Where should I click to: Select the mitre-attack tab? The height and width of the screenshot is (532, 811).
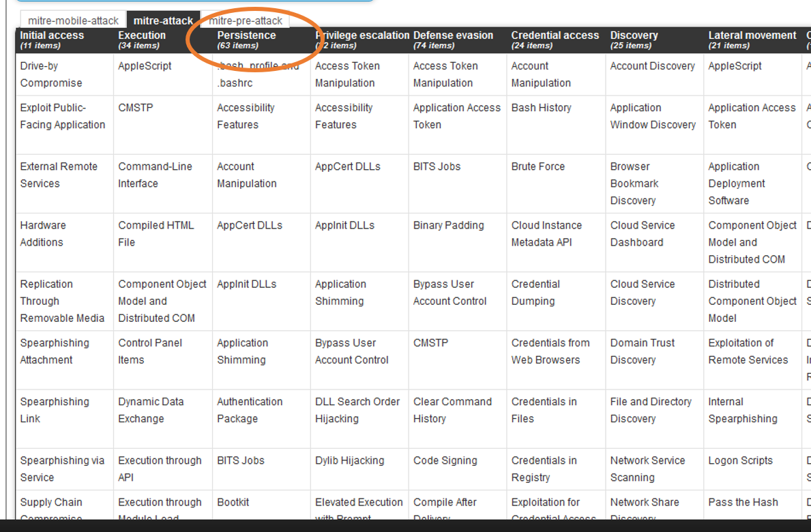pos(163,20)
